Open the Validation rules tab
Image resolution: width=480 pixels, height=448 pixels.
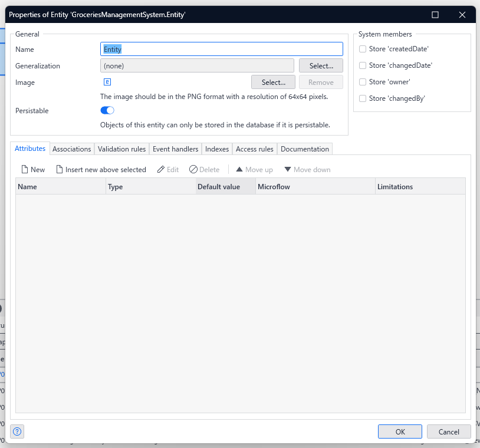point(122,149)
